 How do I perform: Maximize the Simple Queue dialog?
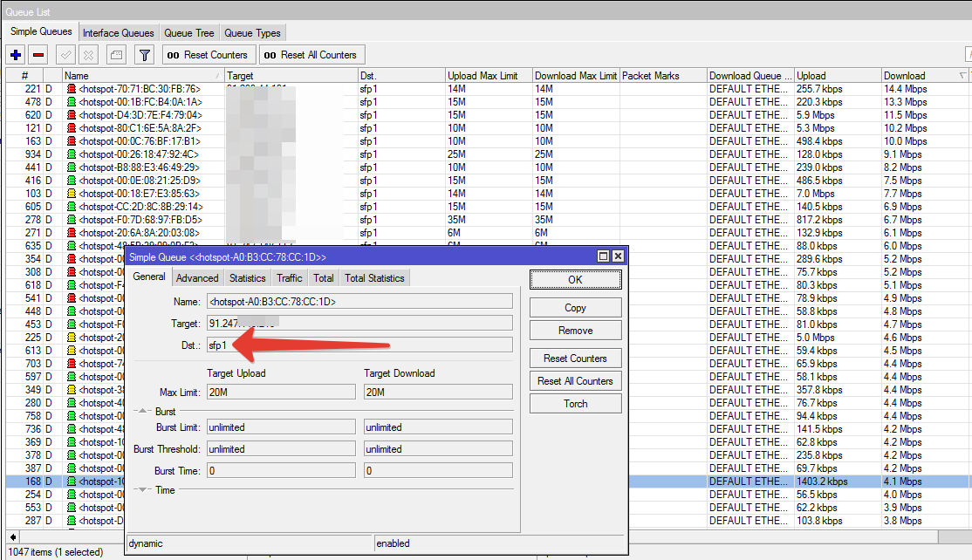pos(603,256)
